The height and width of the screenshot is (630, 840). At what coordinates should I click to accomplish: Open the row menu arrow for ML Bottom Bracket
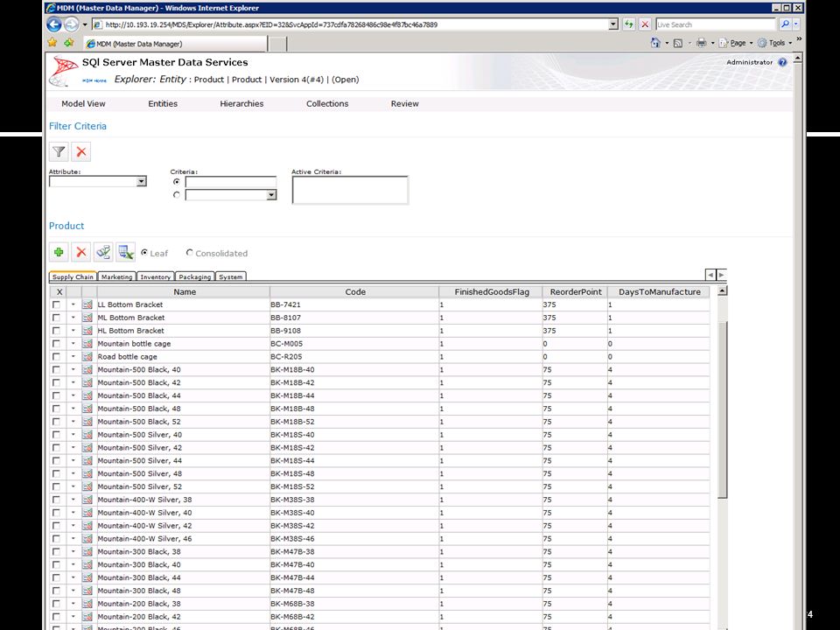(73, 317)
